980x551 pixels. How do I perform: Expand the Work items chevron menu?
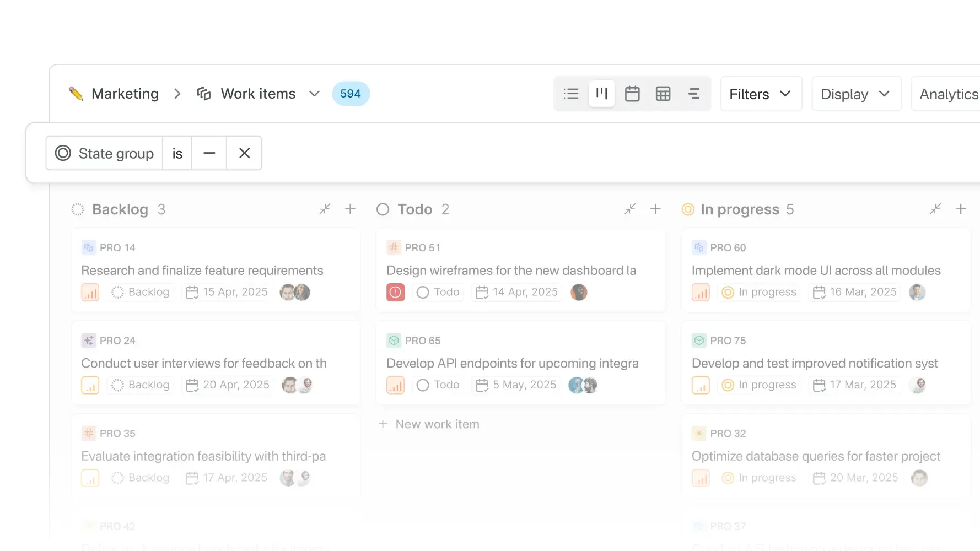pos(314,94)
